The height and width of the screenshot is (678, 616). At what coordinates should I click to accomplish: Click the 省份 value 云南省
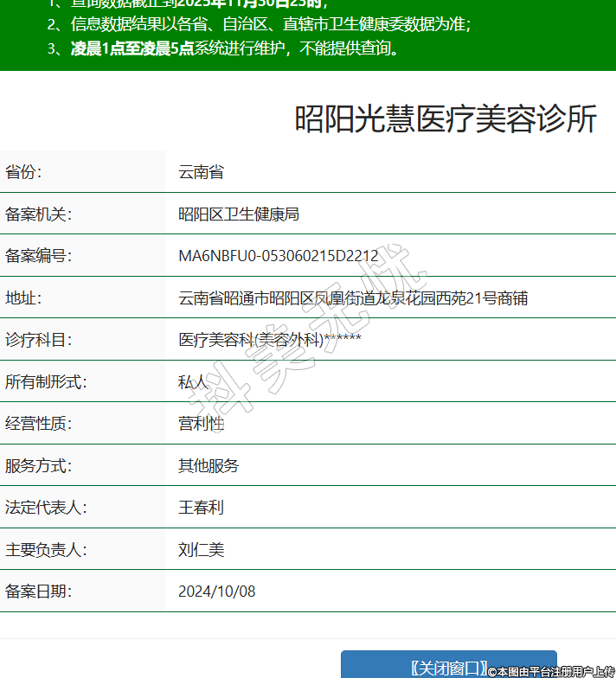[201, 172]
